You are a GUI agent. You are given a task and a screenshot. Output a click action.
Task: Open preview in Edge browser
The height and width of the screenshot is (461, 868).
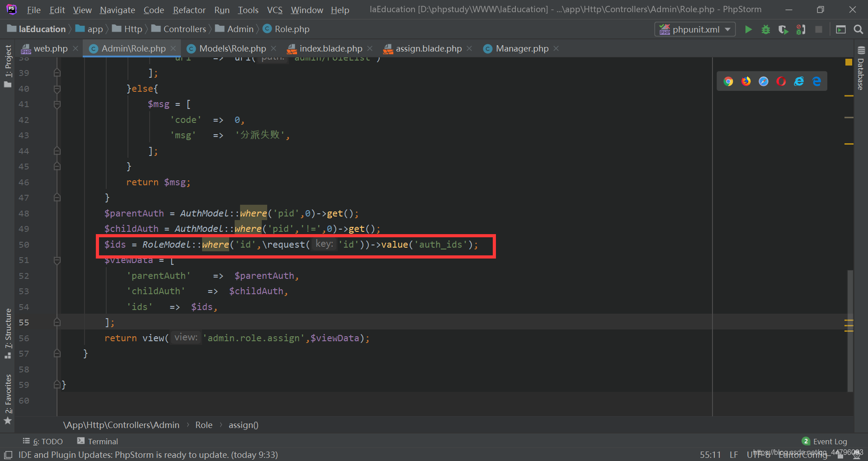pyautogui.click(x=816, y=81)
